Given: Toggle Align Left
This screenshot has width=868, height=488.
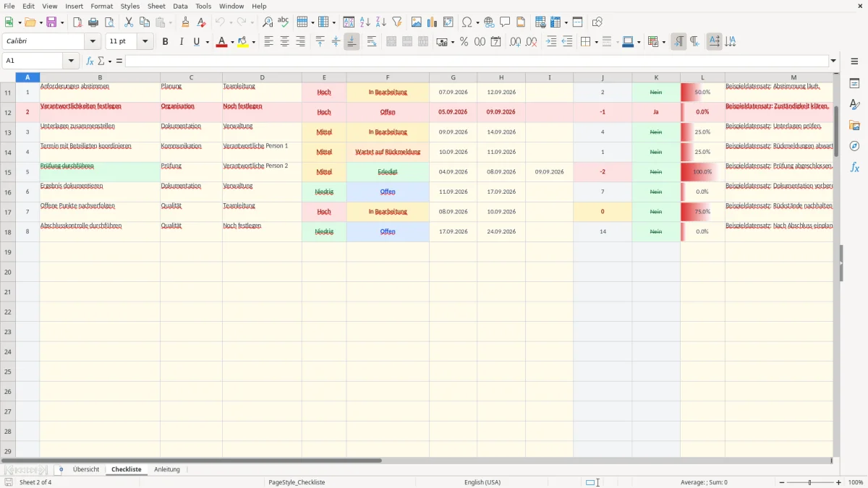Looking at the screenshot, I should (x=268, y=42).
